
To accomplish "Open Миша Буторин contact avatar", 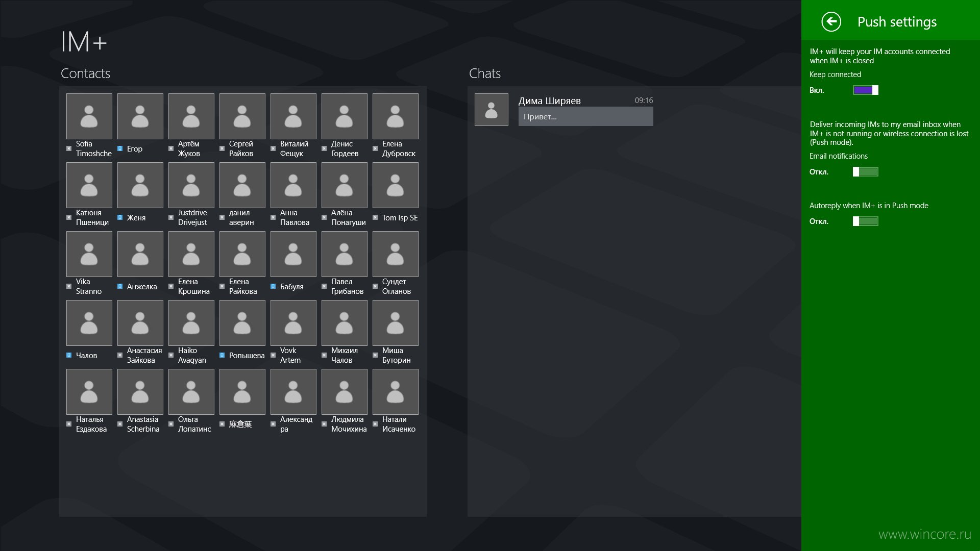I will click(x=396, y=323).
